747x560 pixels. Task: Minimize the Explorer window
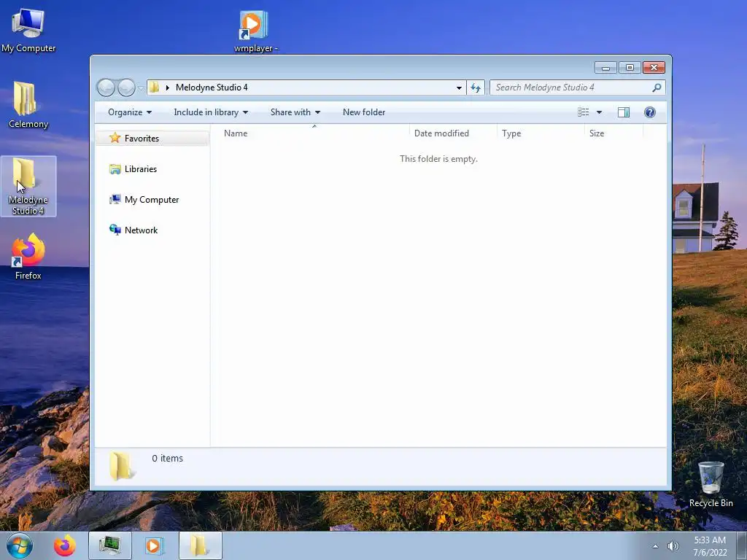[x=605, y=68]
